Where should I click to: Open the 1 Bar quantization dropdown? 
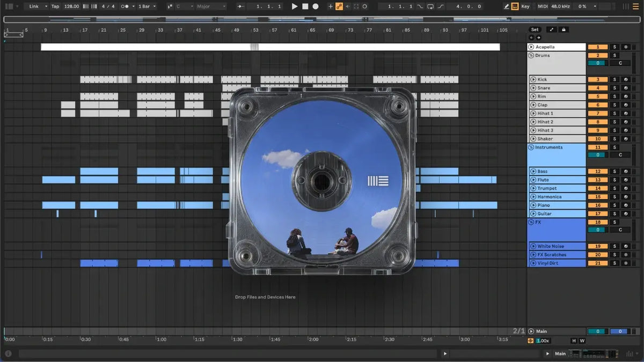147,6
